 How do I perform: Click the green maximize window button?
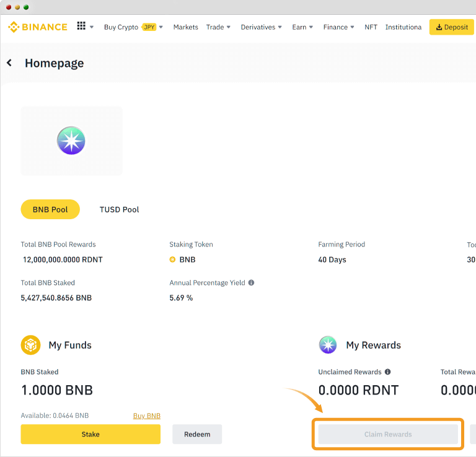(x=26, y=7)
